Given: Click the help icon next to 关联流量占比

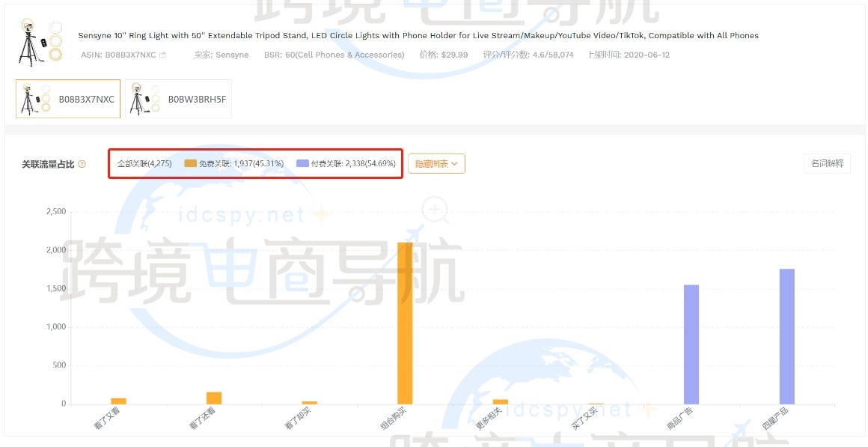Looking at the screenshot, I should coord(82,164).
